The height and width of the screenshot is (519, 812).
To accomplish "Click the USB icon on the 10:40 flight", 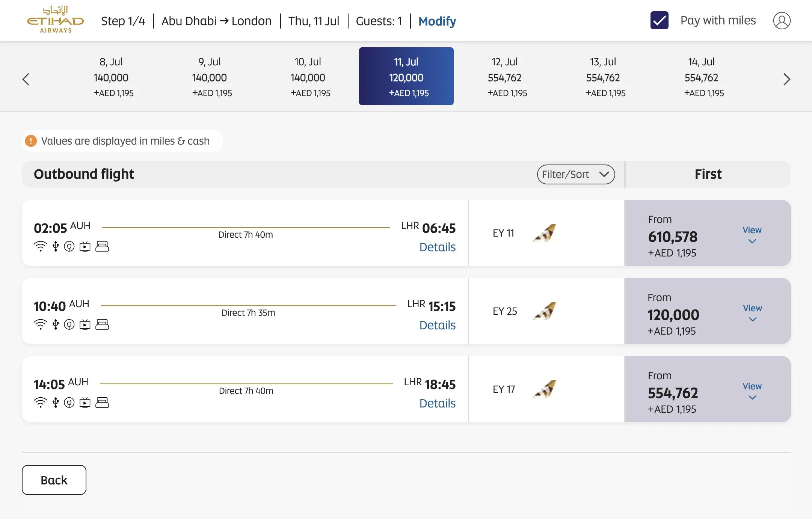I will (x=56, y=324).
